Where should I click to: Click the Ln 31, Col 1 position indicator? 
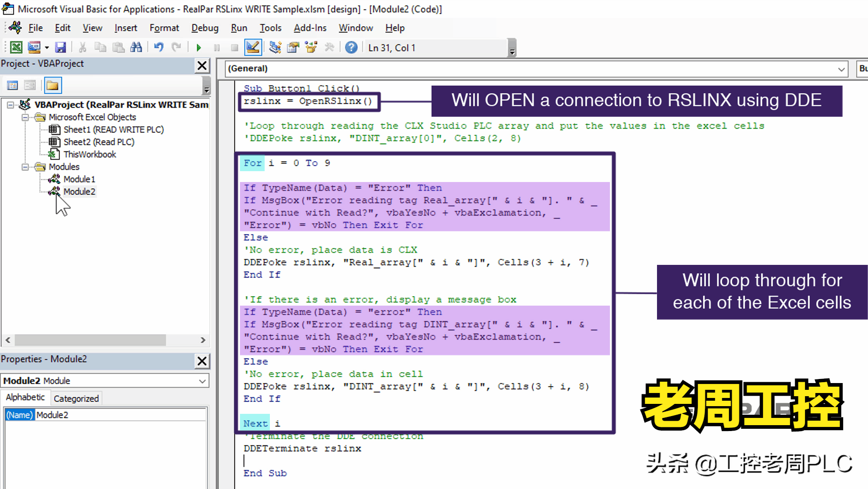point(392,48)
